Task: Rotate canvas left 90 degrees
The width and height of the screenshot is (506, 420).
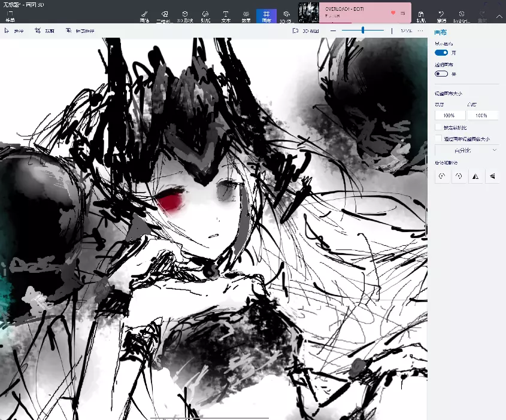Action: pos(442,176)
